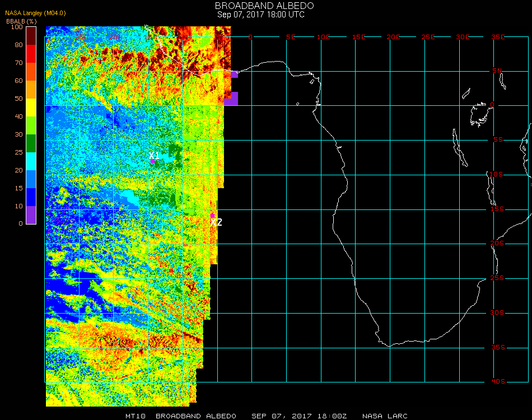Viewport: 532px width, 420px height.
Task: Select the orange-red 60-70 colorbar segment
Action: click(x=31, y=72)
